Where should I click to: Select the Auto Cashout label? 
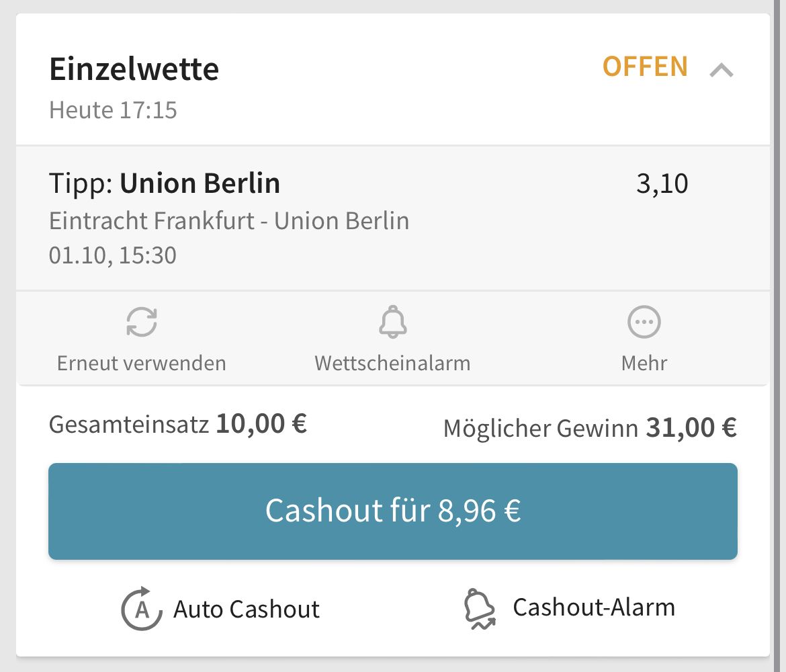point(246,610)
